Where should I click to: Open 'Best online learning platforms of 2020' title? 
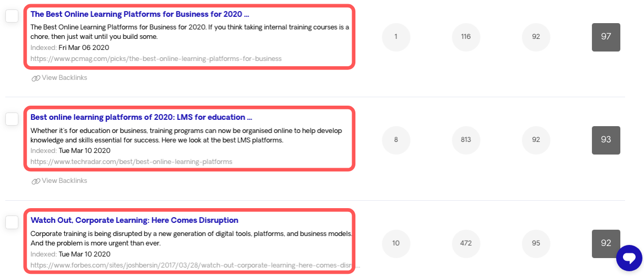click(x=141, y=117)
